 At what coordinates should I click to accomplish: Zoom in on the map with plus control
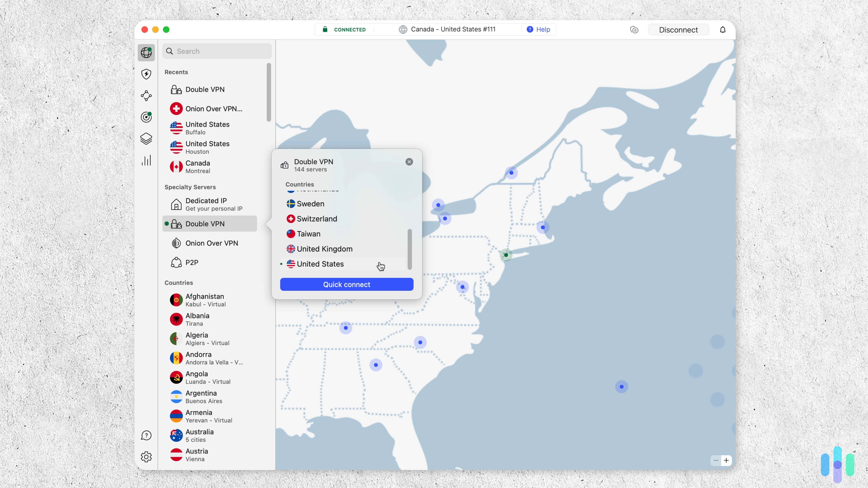(x=726, y=460)
